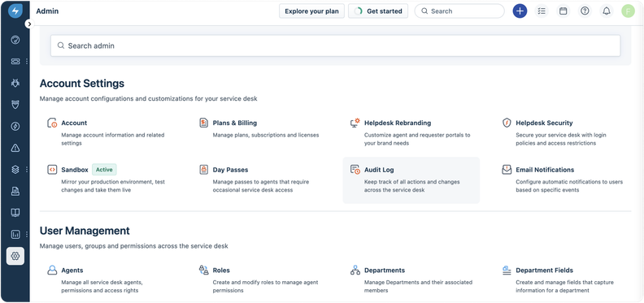Open the user profile avatar F
644x303 pixels.
[x=628, y=11]
